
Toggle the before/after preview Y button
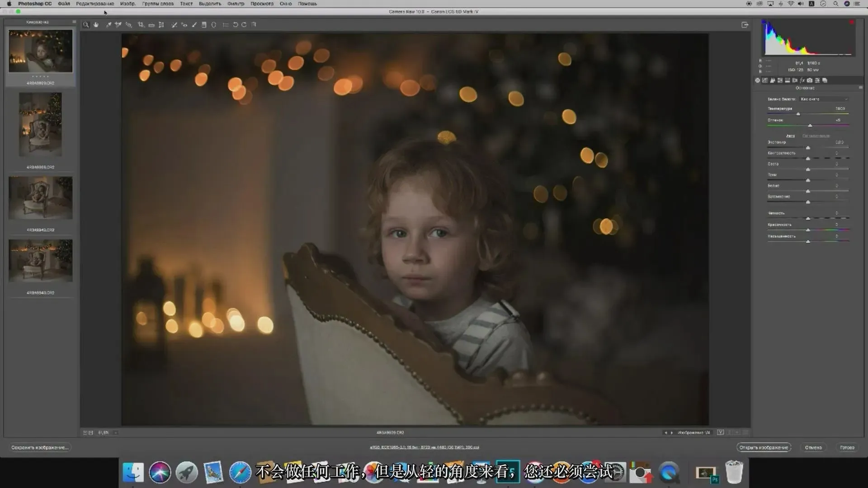[720, 432]
